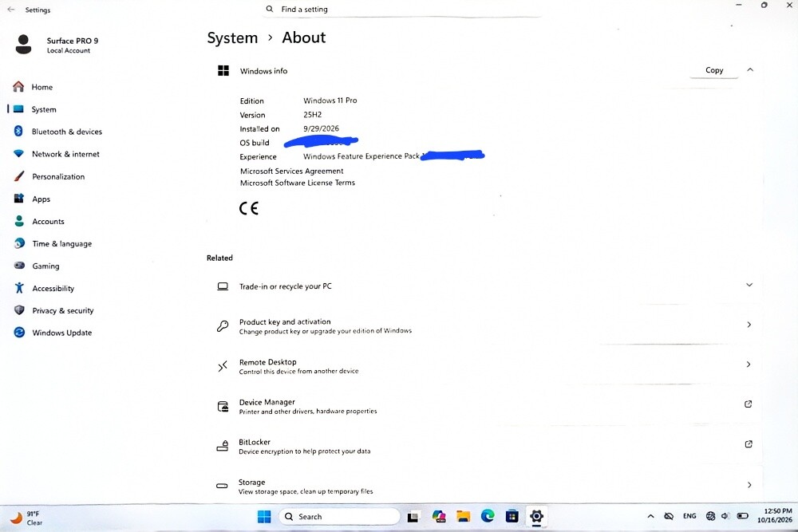The height and width of the screenshot is (532, 798).
Task: Click the System breadcrumb in the header
Action: tap(232, 38)
